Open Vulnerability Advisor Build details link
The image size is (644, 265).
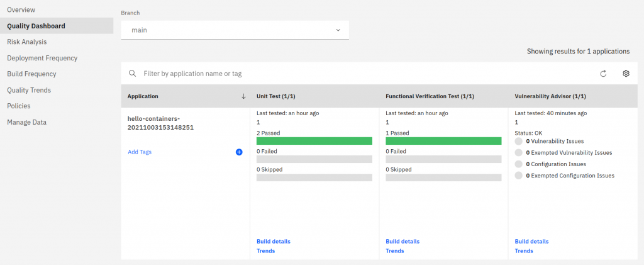point(531,241)
